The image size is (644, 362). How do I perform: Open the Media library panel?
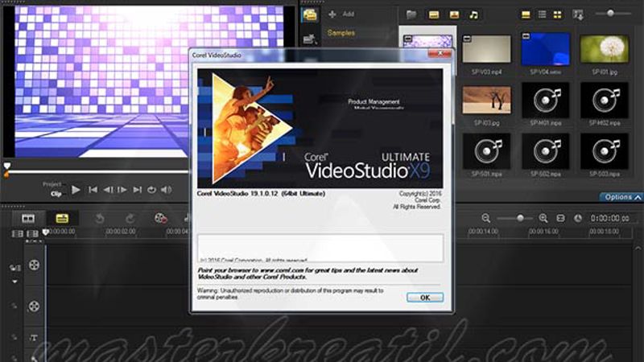tap(310, 15)
